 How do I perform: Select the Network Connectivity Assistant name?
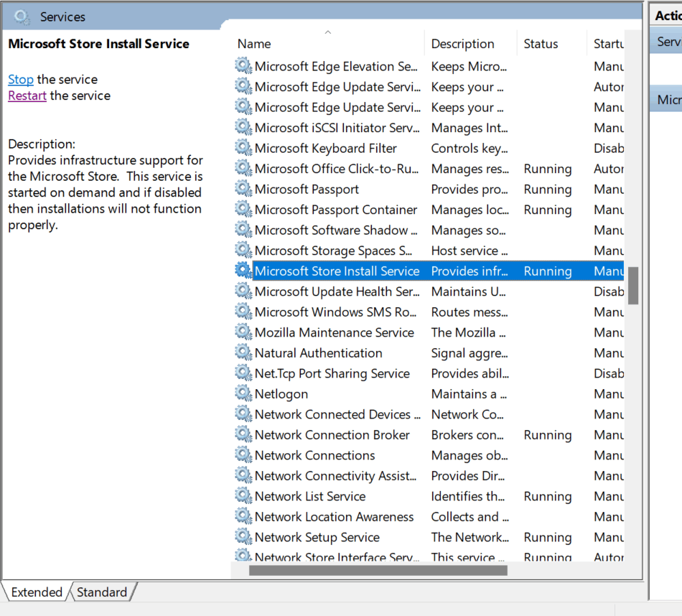[335, 475]
